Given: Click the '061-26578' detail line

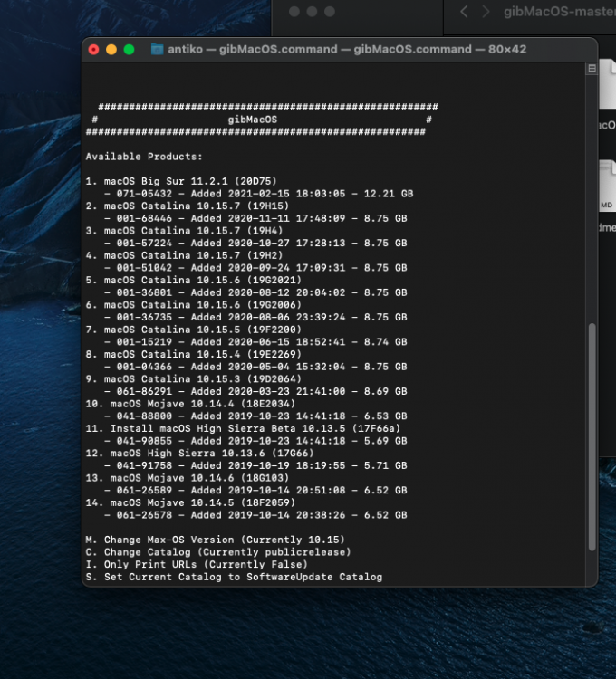Looking at the screenshot, I should click(x=255, y=514).
